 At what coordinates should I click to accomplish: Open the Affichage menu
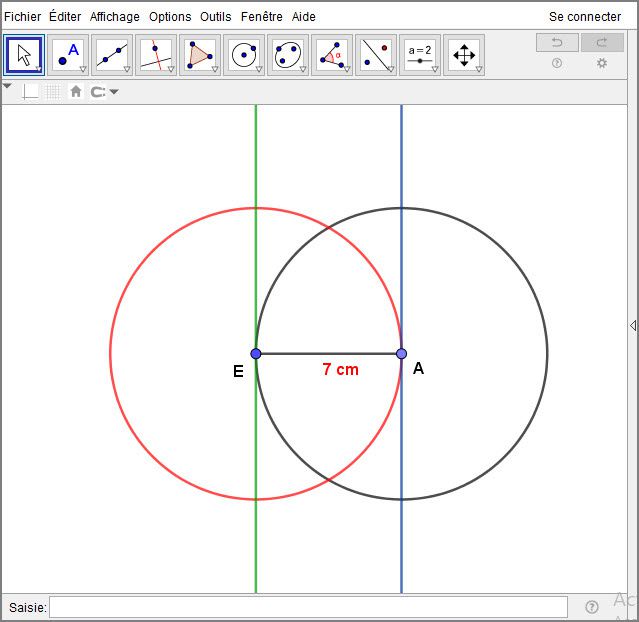coord(115,17)
